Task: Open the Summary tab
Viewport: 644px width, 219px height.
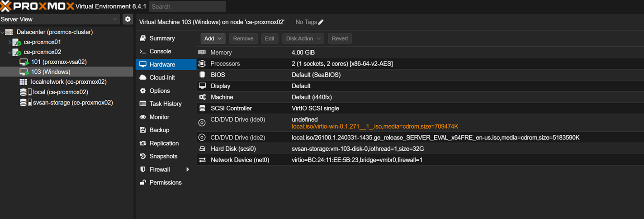Action: point(166,38)
